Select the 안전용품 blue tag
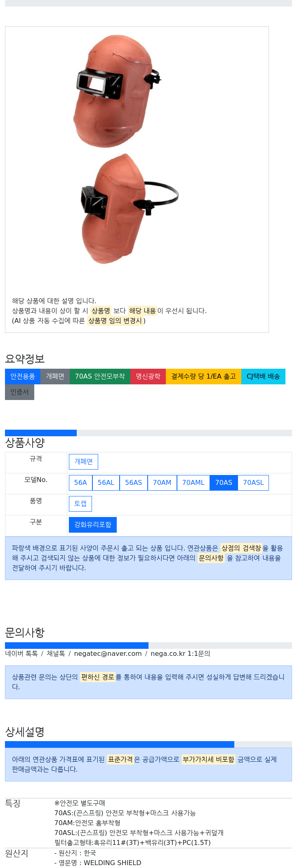Image resolution: width=297 pixels, height=868 pixels. (x=23, y=377)
